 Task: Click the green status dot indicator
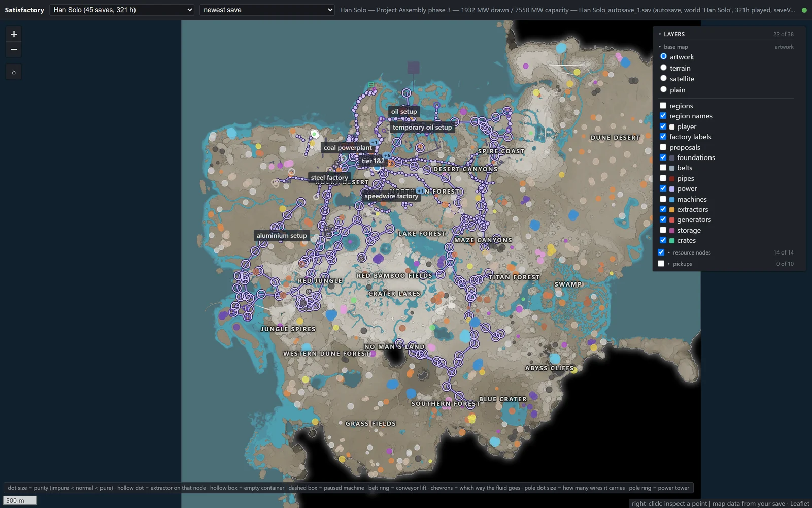pos(804,10)
